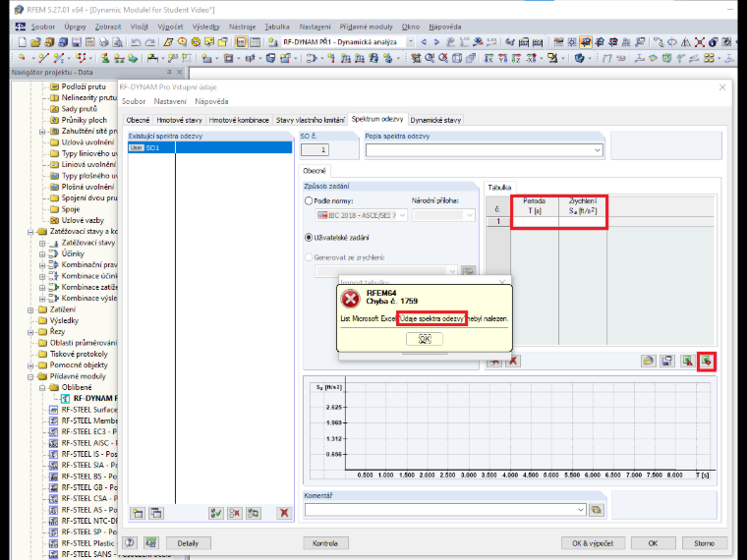The image size is (747, 560).
Task: Select SO1 in existing spectra list
Action: [x=210, y=148]
